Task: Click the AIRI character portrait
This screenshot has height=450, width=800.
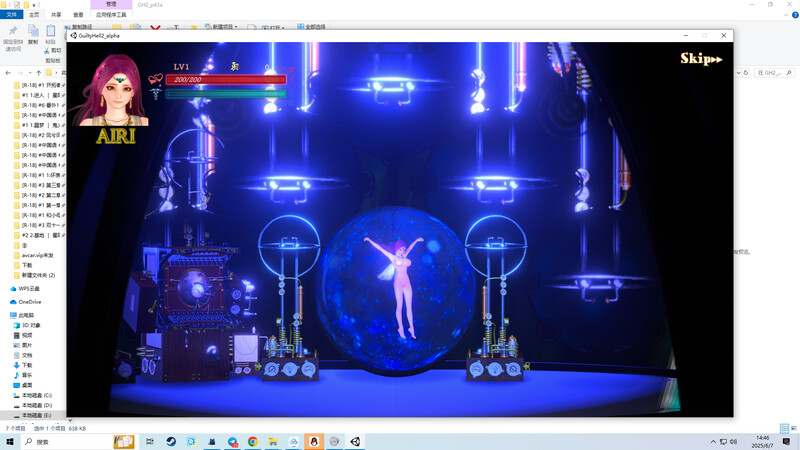Action: tap(112, 90)
